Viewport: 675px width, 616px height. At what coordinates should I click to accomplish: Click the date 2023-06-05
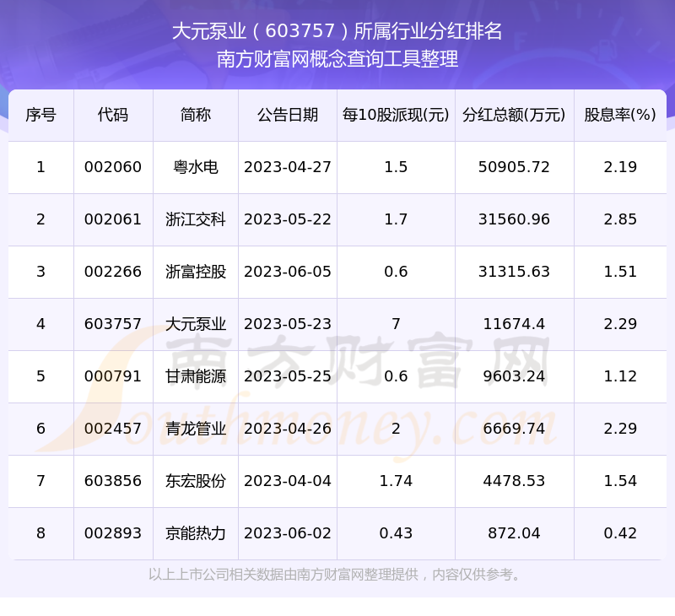[288, 272]
